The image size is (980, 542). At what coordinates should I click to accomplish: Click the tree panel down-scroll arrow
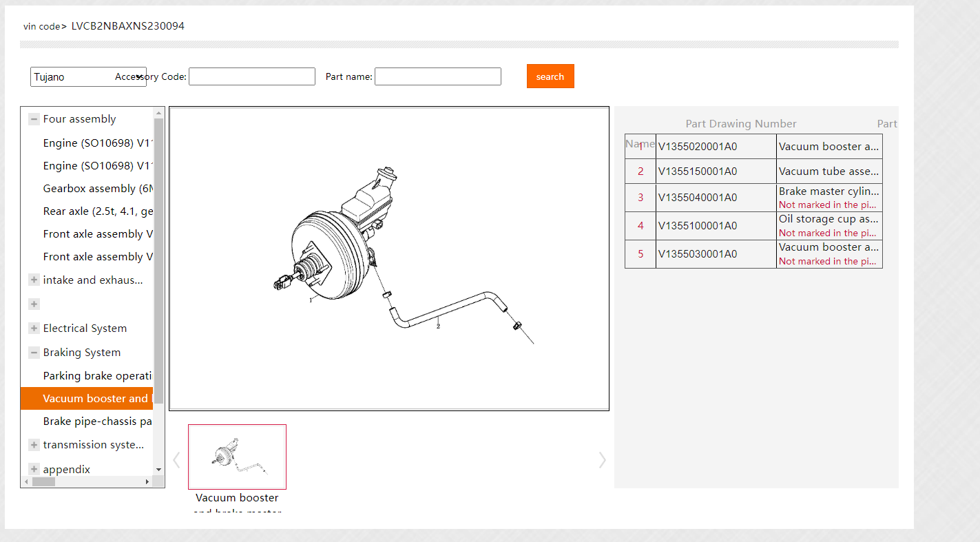(x=159, y=470)
